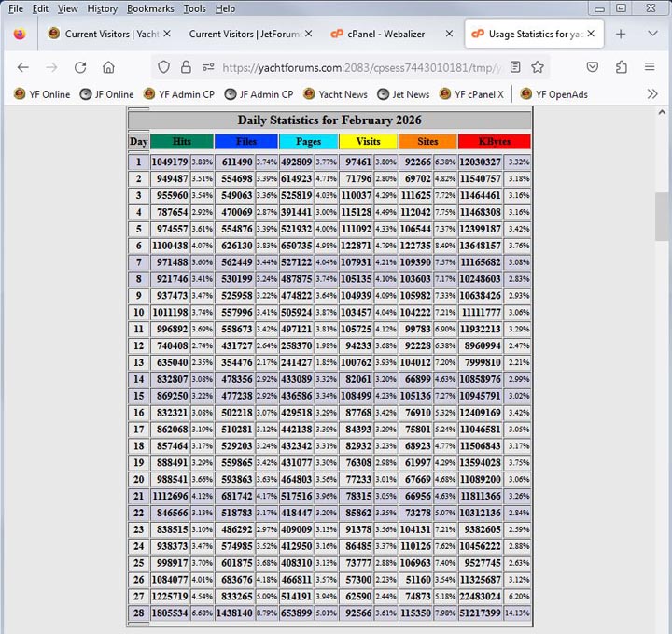Switch to the cPanel - Webalizer tab
Image resolution: width=672 pixels, height=634 pixels.
[x=386, y=34]
